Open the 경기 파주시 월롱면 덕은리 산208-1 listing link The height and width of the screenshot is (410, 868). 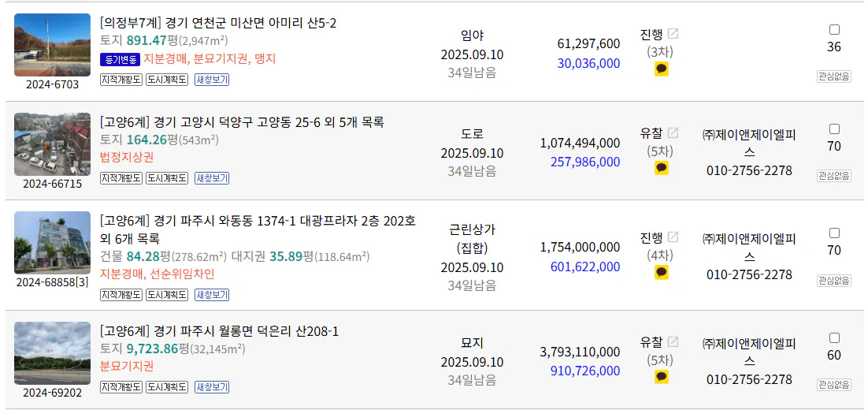click(x=219, y=332)
